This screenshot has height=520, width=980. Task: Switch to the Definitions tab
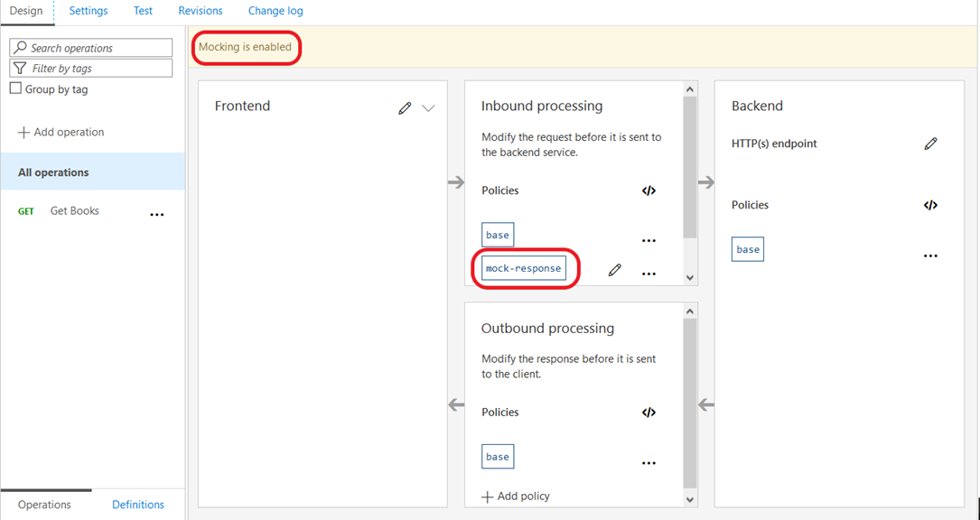(x=138, y=505)
